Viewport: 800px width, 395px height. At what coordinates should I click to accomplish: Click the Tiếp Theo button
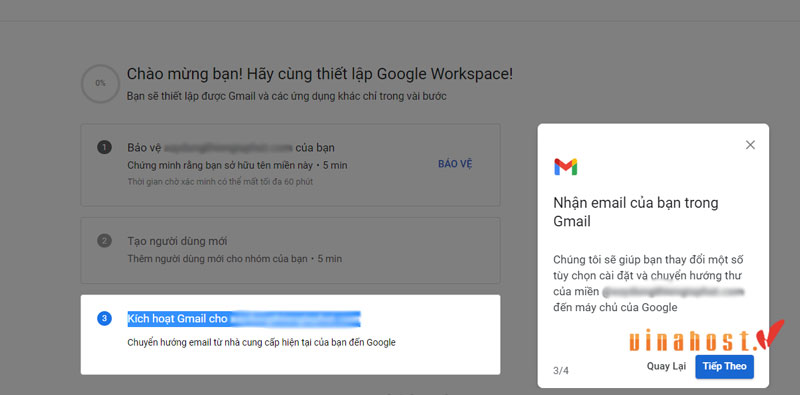pos(724,366)
